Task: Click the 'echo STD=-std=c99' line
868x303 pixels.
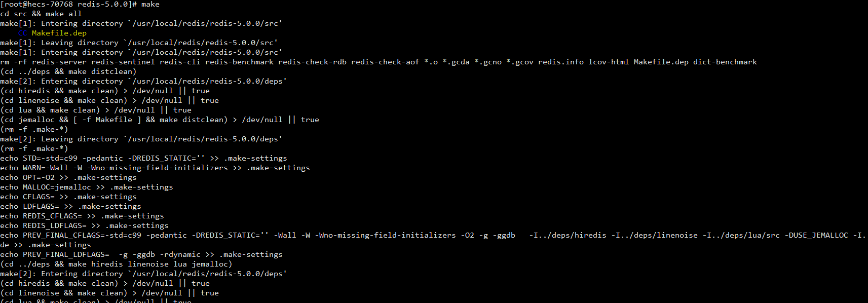Action: (143, 158)
